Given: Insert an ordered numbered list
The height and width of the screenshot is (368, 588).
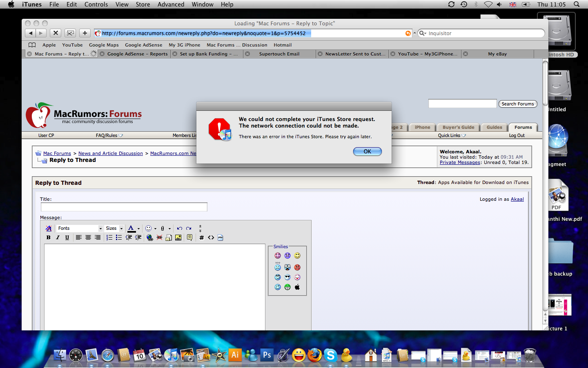Looking at the screenshot, I should (109, 238).
